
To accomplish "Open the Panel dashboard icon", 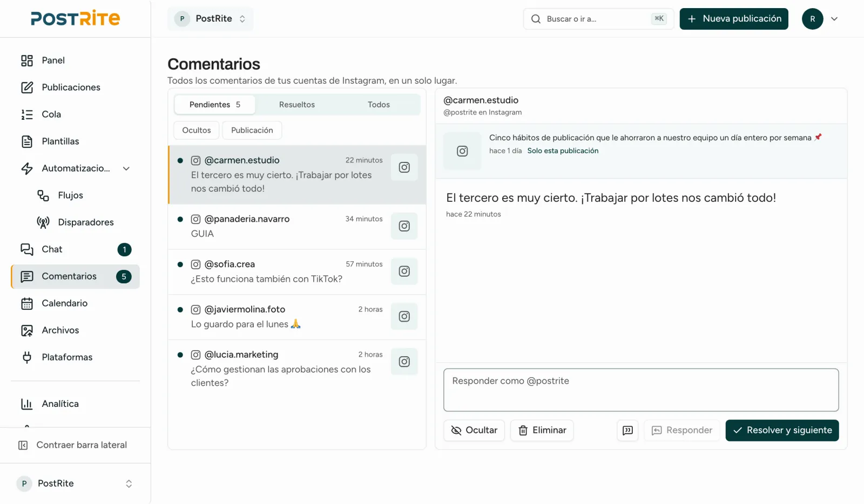I will [27, 60].
